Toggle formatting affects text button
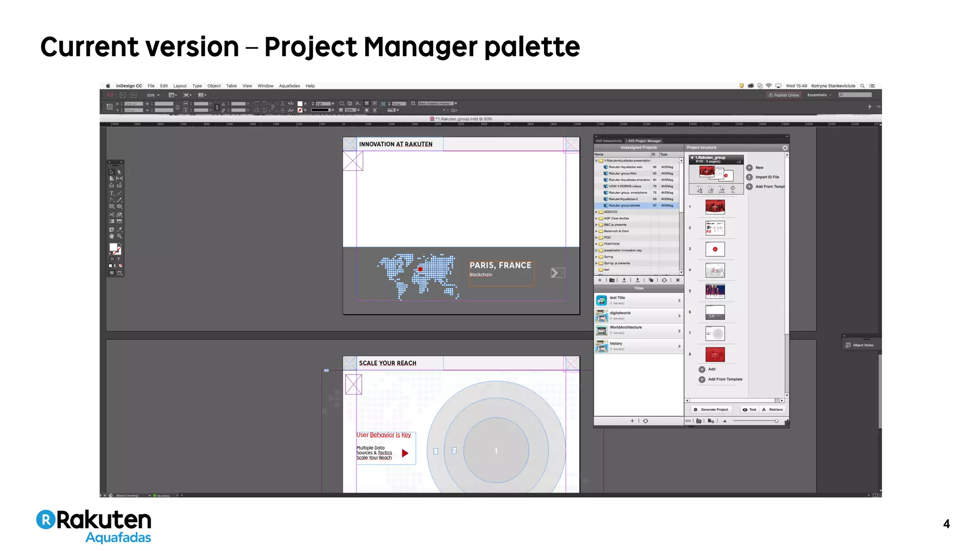Viewport: 980px width, 551px height. click(x=119, y=259)
